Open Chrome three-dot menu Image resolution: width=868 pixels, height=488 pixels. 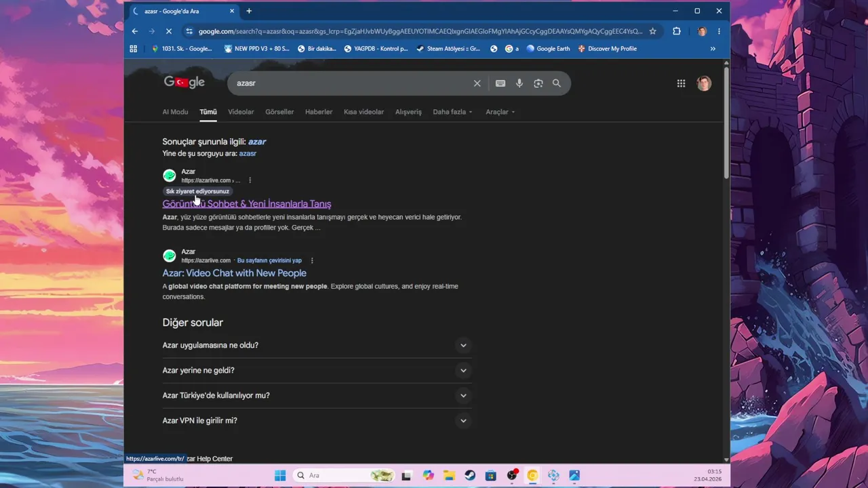click(x=719, y=31)
